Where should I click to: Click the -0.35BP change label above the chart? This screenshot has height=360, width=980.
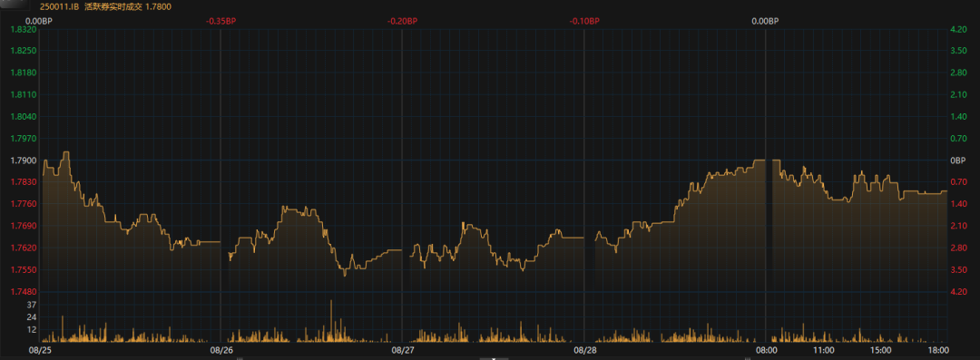pos(220,21)
